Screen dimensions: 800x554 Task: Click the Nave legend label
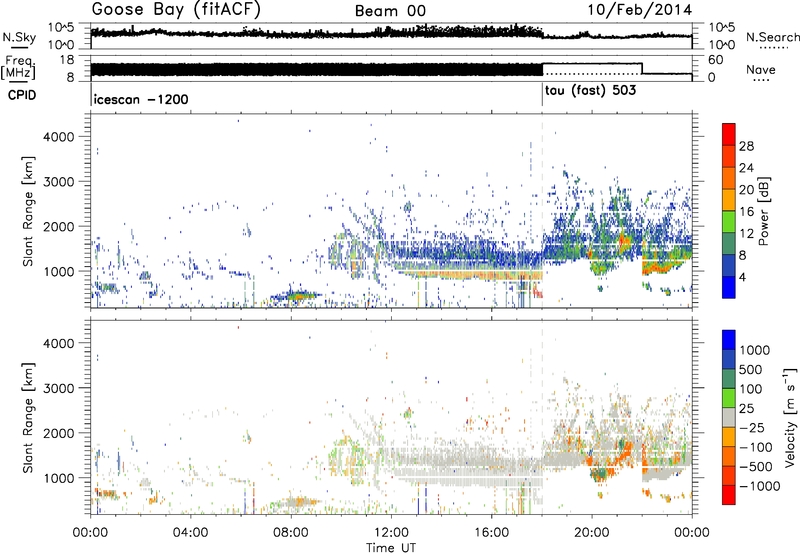[761, 70]
